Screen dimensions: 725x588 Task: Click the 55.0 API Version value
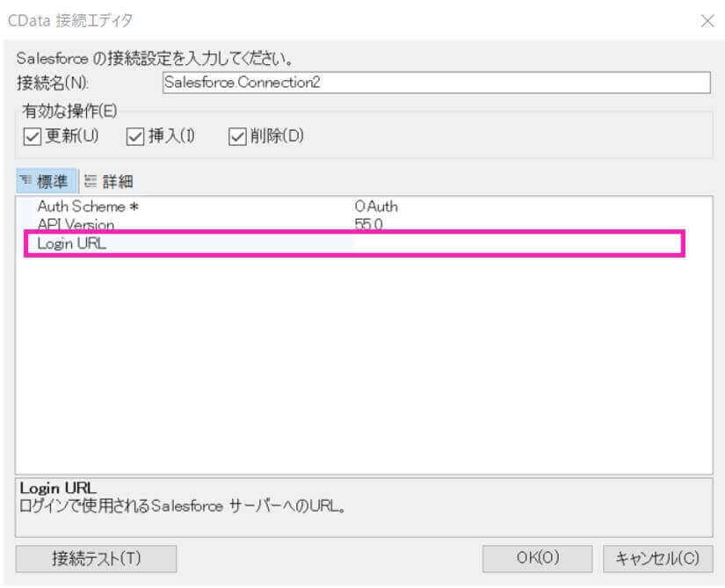pos(368,224)
